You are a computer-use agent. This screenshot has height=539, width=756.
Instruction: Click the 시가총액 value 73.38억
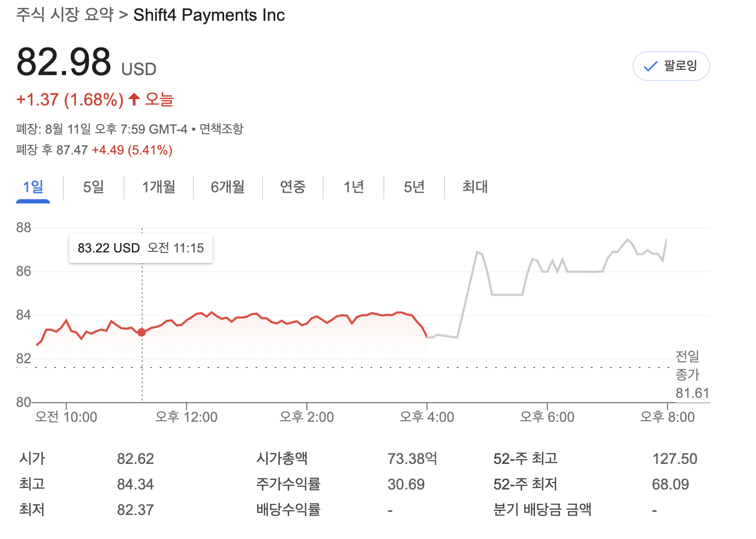point(413,459)
